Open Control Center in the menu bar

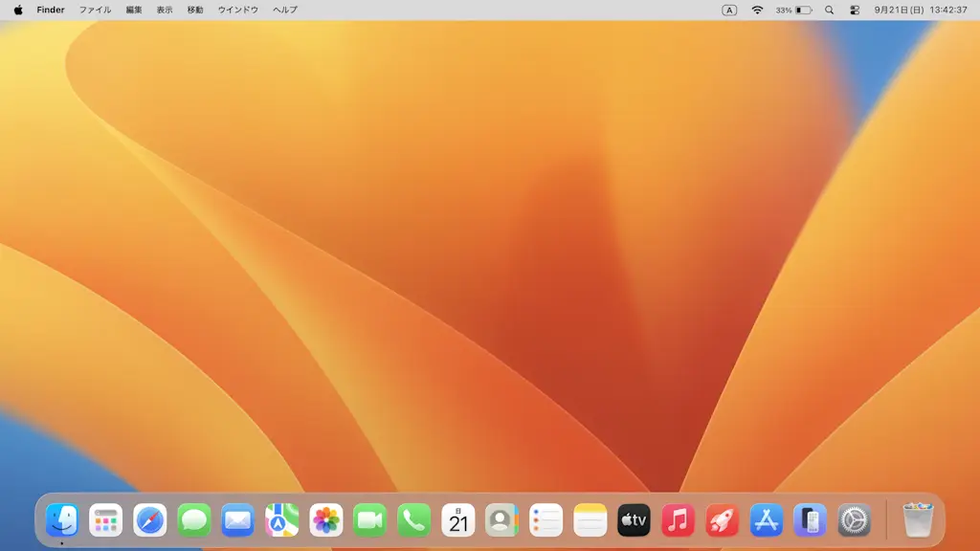tap(855, 10)
